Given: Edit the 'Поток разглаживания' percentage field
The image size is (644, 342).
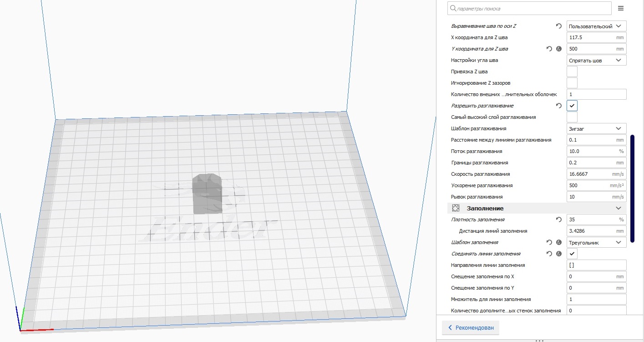Looking at the screenshot, I should tap(597, 151).
